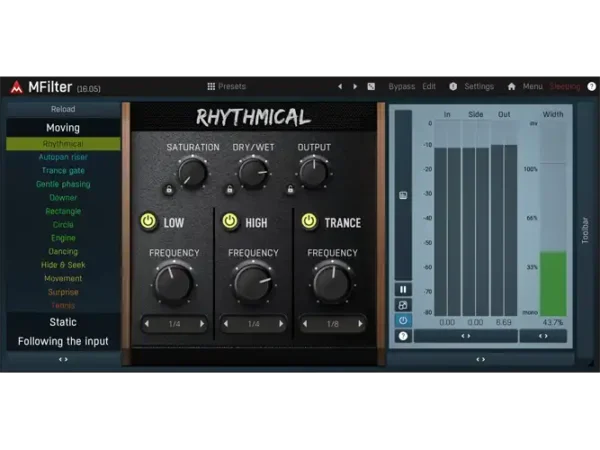Open the help question mark in header
The height and width of the screenshot is (450, 600).
click(592, 86)
